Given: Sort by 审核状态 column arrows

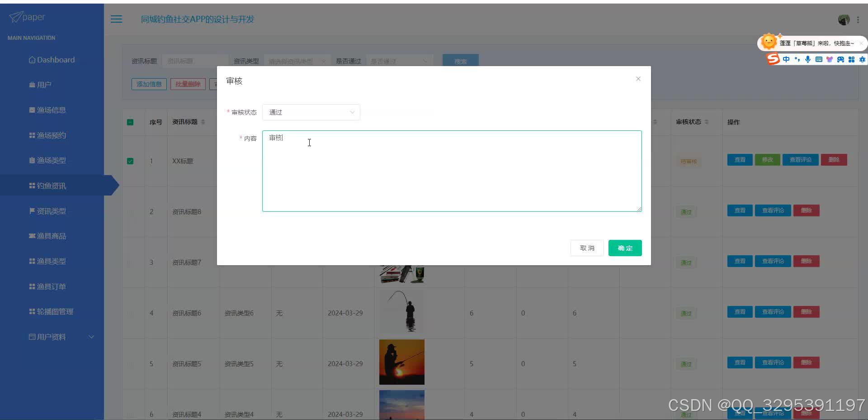Looking at the screenshot, I should [x=707, y=122].
